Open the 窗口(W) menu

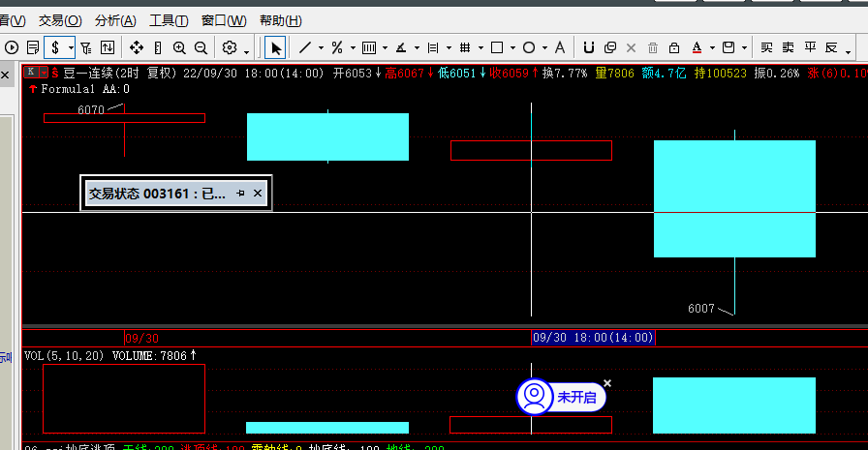224,21
